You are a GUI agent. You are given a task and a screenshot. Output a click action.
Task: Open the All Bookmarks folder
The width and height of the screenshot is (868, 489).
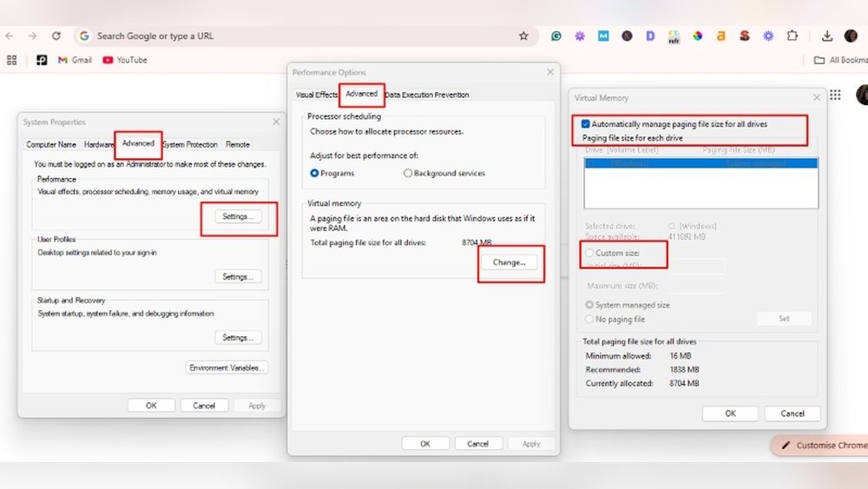(839, 60)
